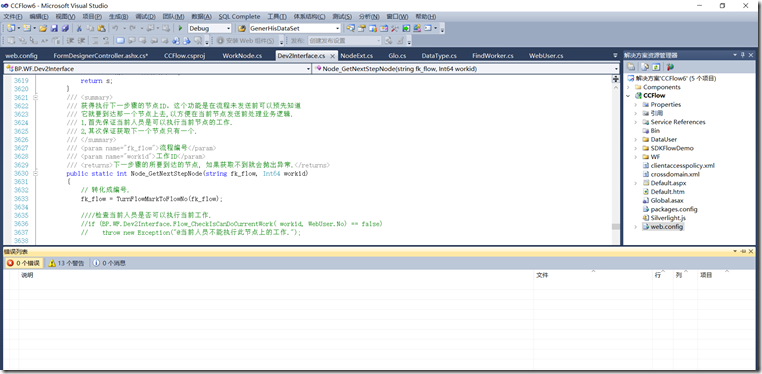The width and height of the screenshot is (762, 374).
Task: Expand the WF folder node
Action: (636, 157)
